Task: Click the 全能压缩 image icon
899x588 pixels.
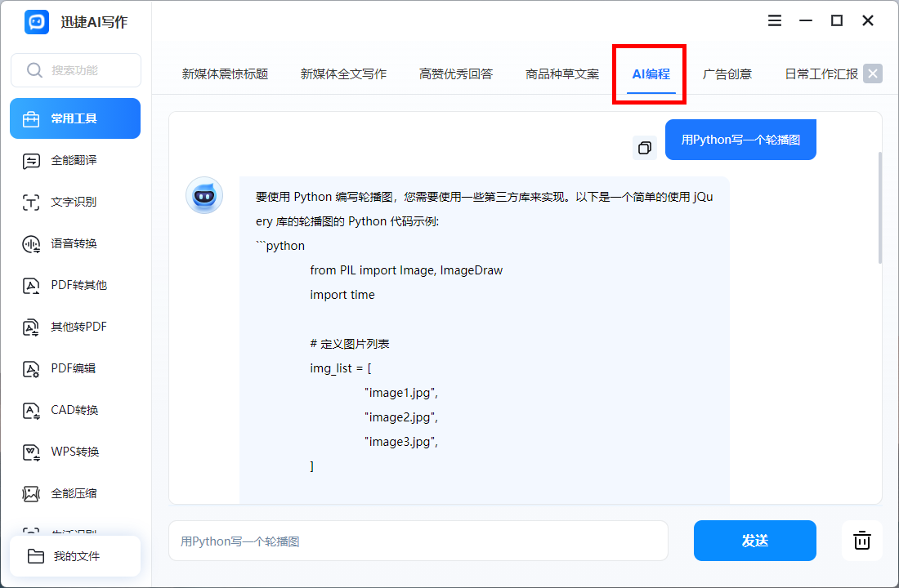Action: click(31, 493)
